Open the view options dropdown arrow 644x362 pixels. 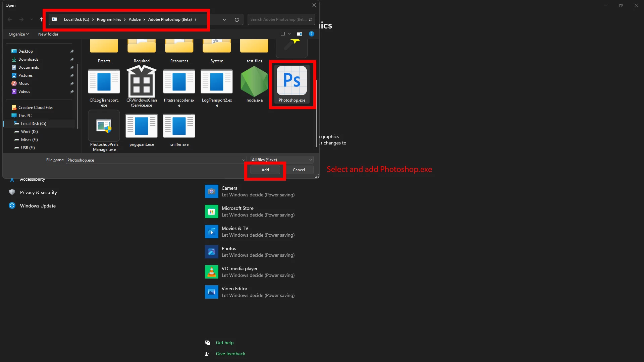point(289,34)
